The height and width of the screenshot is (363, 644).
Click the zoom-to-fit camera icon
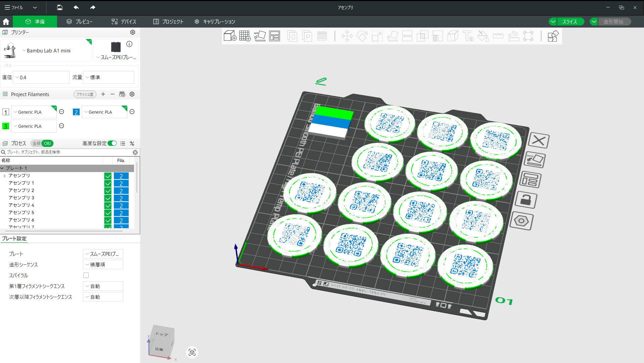192,352
